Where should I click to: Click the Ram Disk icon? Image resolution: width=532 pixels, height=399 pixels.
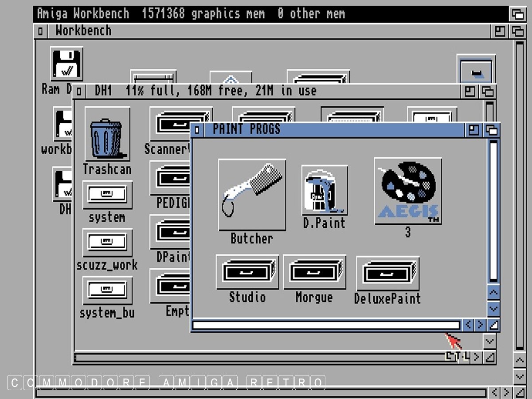(x=66, y=64)
